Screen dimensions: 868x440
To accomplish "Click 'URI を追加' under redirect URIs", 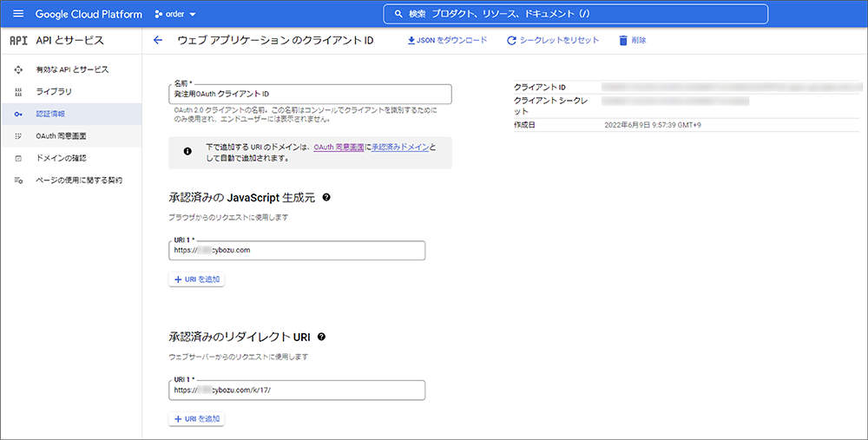I will (196, 419).
